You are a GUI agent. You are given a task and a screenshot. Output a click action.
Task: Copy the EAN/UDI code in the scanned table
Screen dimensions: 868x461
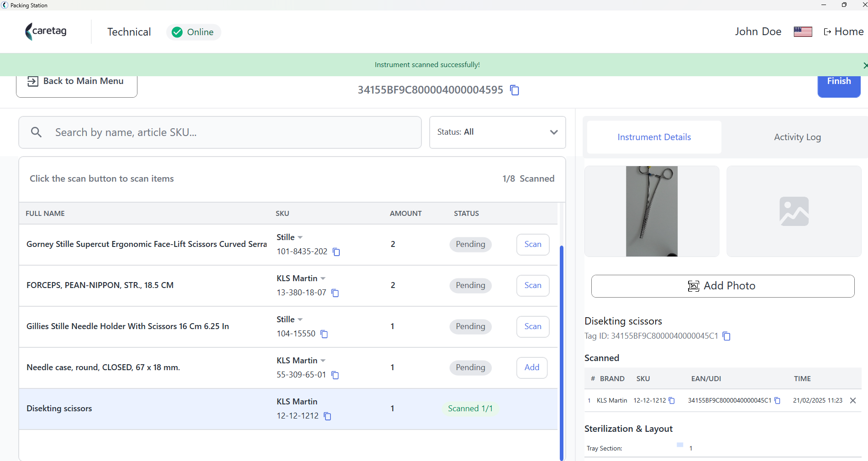(777, 401)
